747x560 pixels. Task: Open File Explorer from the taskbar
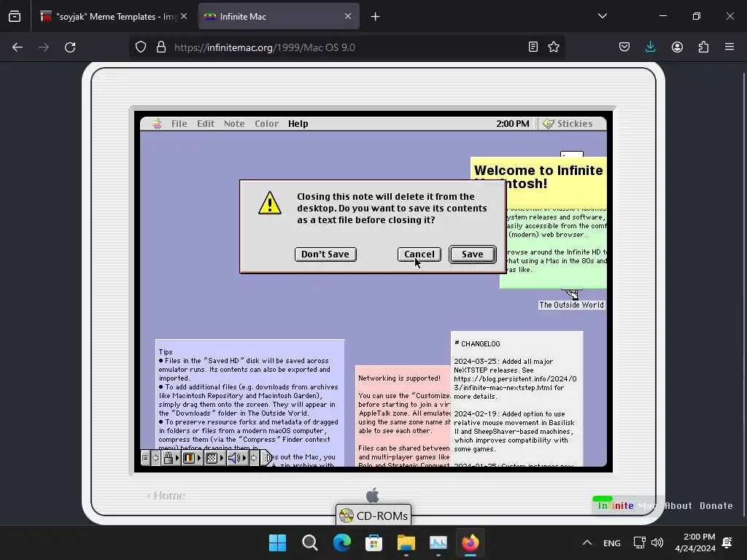[406, 542]
